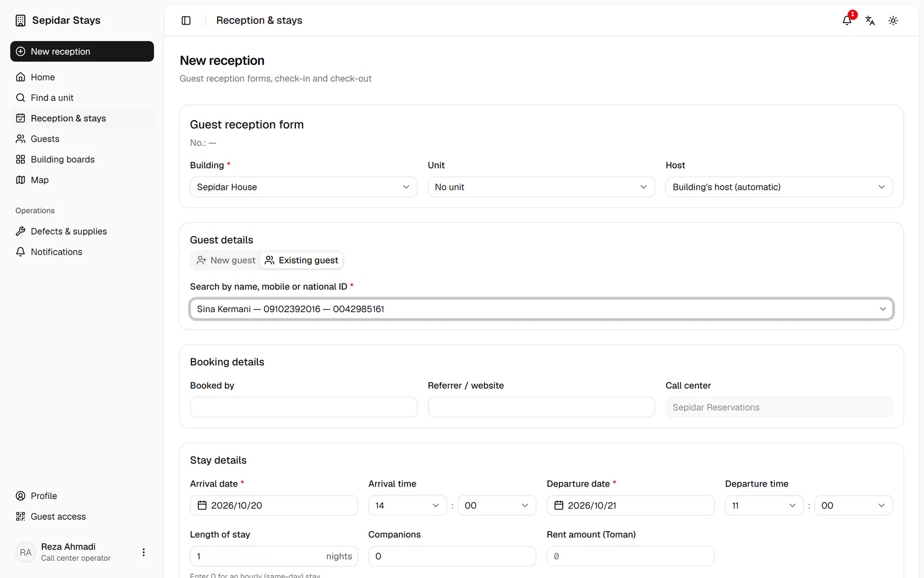Open Defects & supplies
The image size is (924, 578).
(x=82, y=231)
